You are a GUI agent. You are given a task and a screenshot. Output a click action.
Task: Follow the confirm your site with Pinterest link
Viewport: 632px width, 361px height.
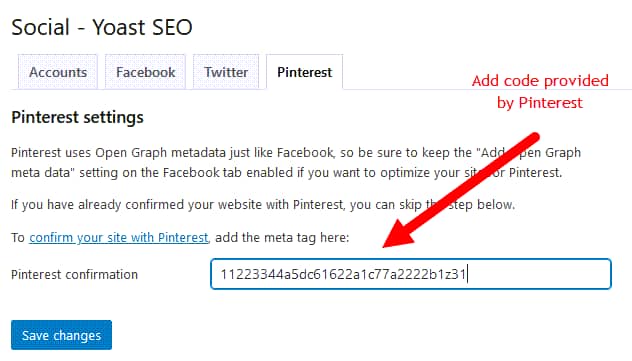118,238
